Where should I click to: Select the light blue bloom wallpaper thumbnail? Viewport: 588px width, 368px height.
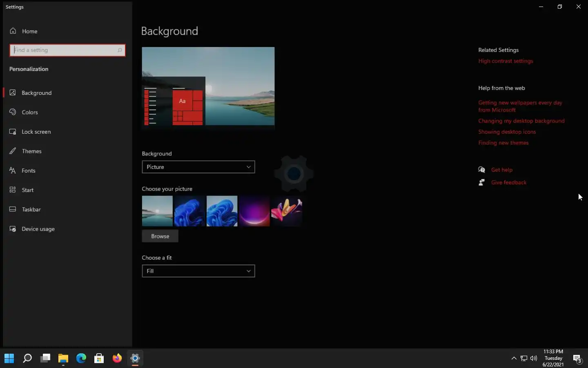[x=222, y=211]
